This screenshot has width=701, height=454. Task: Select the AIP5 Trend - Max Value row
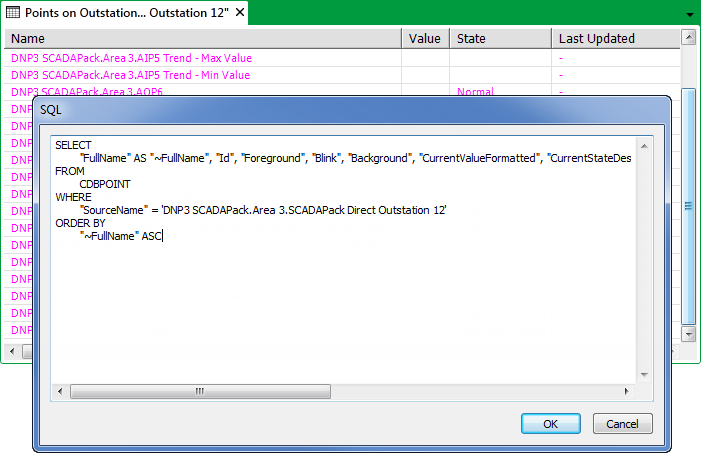coord(203,58)
